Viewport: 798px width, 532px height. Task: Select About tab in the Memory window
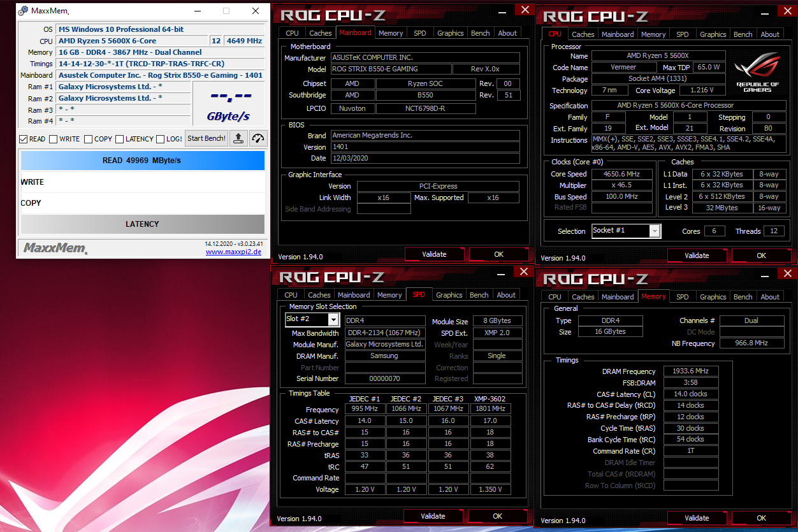click(770, 297)
